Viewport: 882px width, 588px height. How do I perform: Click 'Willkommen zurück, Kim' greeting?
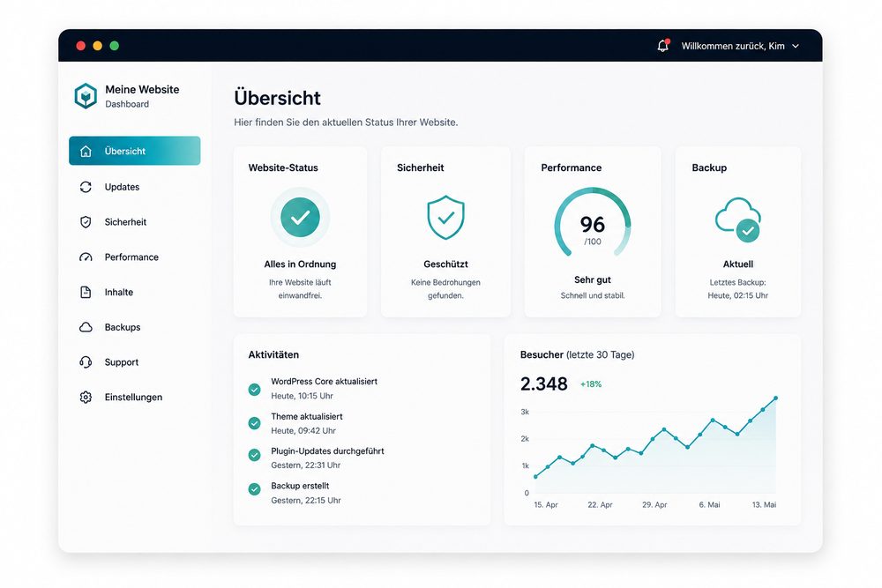click(x=732, y=46)
